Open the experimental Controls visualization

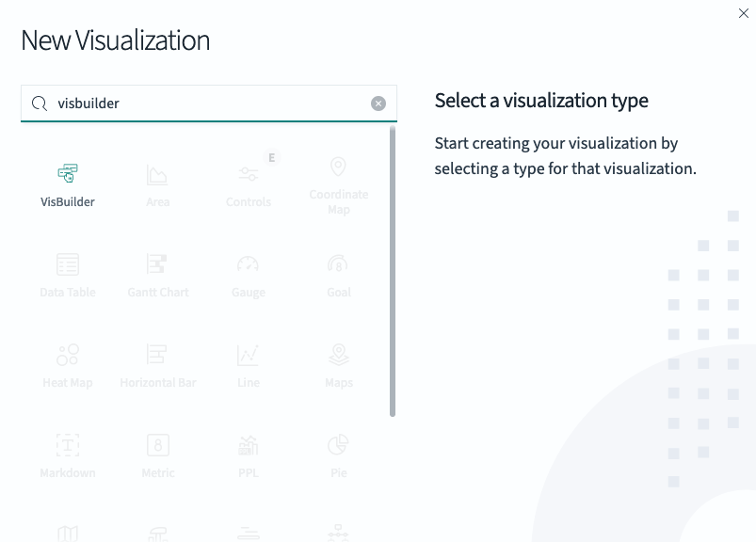pos(248,181)
